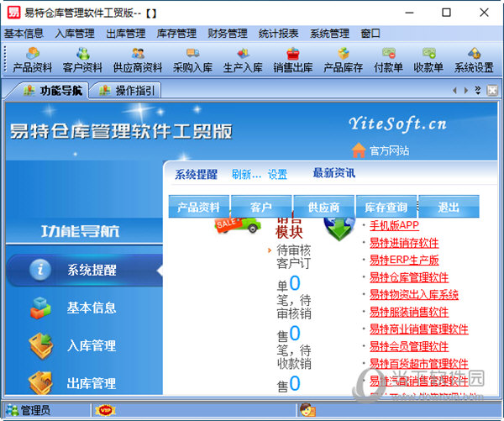Open the 库存管理 menu

click(x=176, y=33)
